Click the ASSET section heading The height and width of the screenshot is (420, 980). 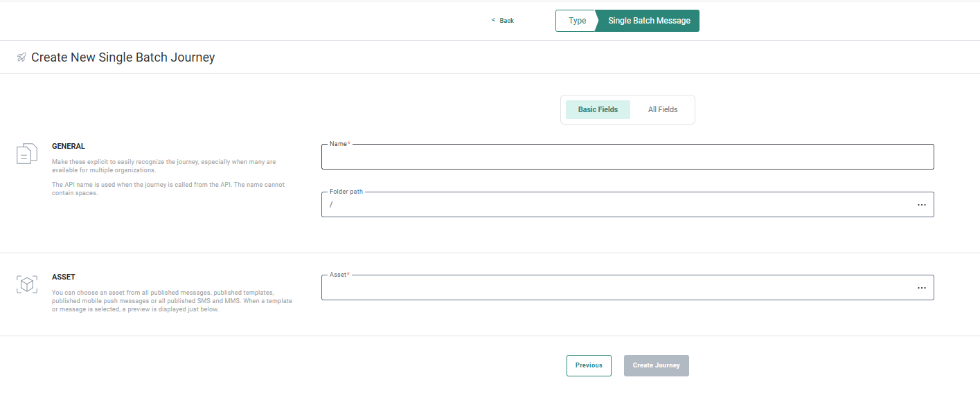(64, 277)
